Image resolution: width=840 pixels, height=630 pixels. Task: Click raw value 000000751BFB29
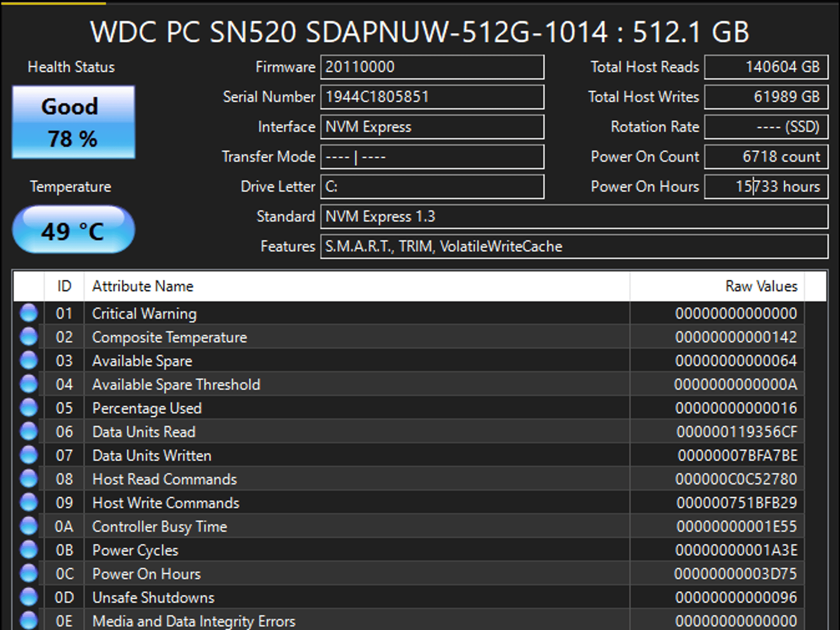tap(737, 503)
